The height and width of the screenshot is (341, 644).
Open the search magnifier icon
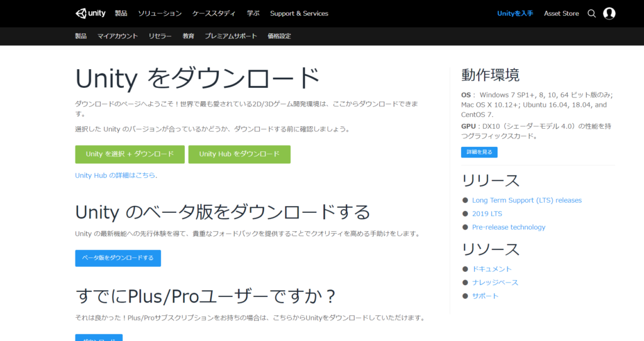(591, 14)
